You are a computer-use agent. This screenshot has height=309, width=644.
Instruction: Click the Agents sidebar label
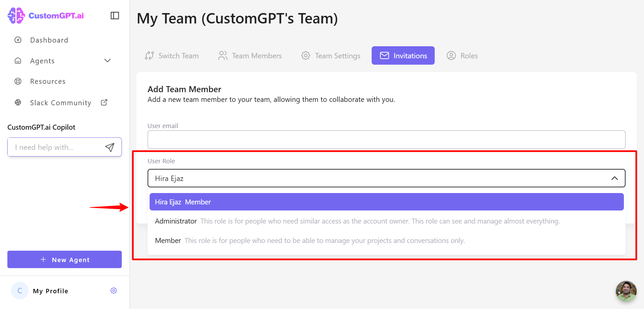click(42, 61)
